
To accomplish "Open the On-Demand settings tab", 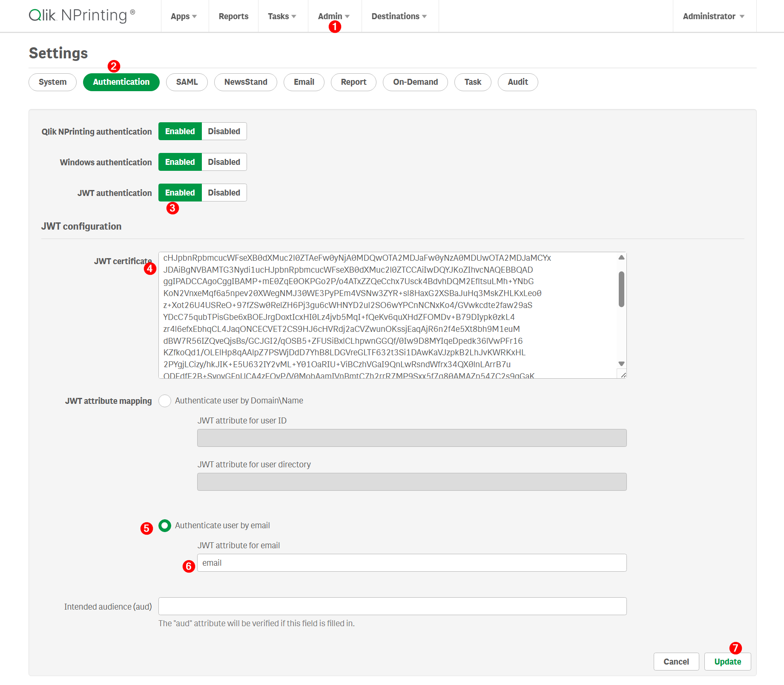I will coord(415,82).
